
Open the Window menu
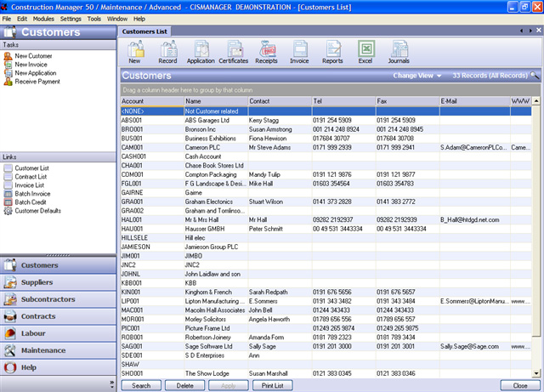pyautogui.click(x=117, y=19)
